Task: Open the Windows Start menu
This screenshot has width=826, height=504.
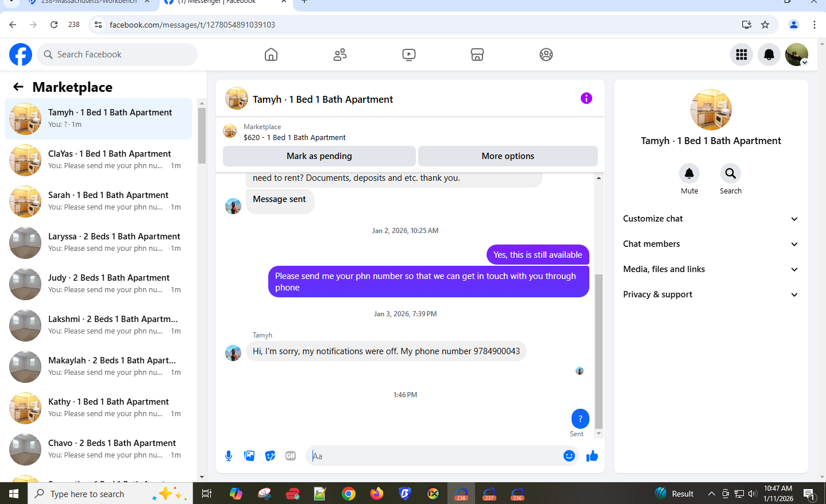Action: click(x=14, y=494)
